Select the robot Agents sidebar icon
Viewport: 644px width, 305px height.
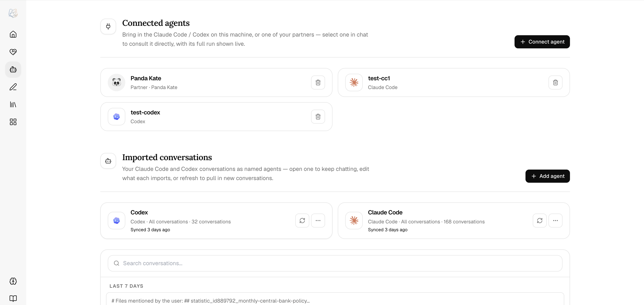[13, 69]
